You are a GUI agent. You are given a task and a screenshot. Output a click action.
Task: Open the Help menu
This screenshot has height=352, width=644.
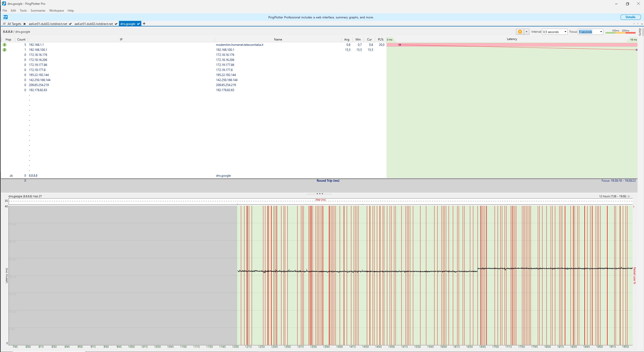point(71,11)
